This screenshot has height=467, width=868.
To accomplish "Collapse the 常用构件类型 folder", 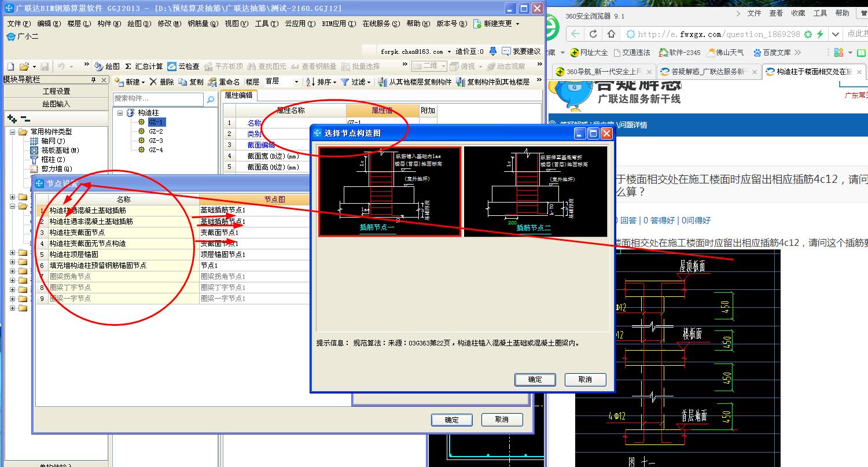I will (13, 132).
